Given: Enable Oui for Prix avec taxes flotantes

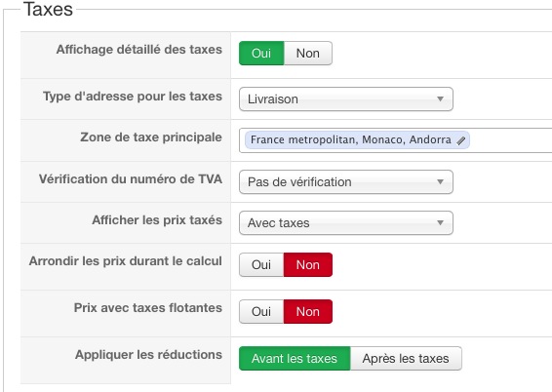Looking at the screenshot, I should (x=261, y=311).
